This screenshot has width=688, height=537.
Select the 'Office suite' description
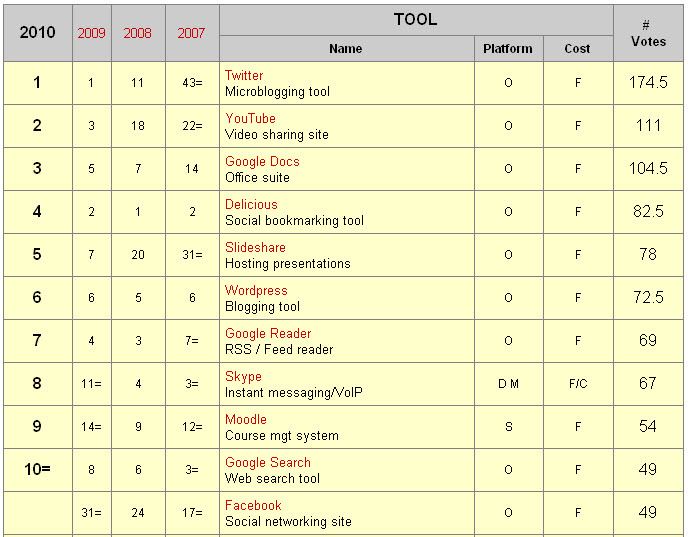click(258, 177)
